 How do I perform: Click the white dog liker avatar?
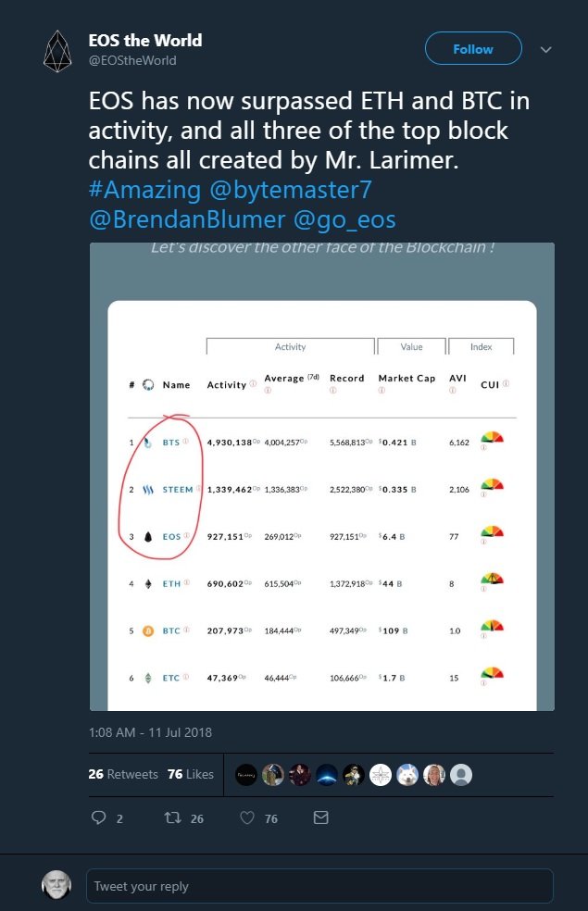pos(407,775)
